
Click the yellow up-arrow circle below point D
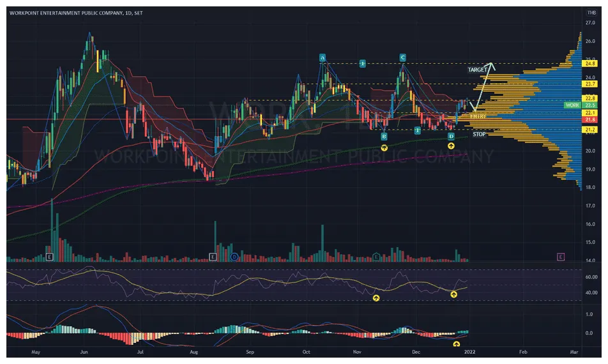[x=451, y=146]
